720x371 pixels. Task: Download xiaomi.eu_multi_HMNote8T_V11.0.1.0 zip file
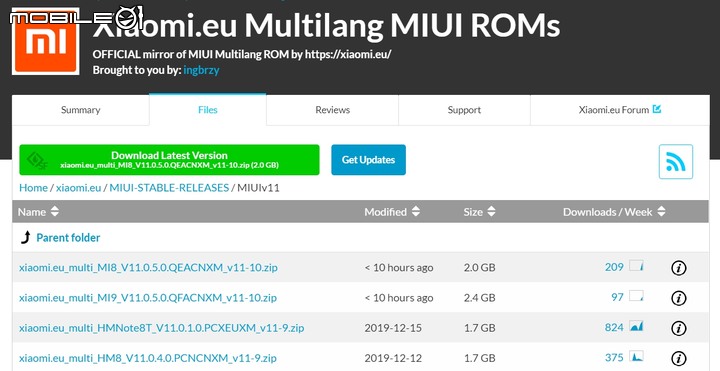[162, 328]
